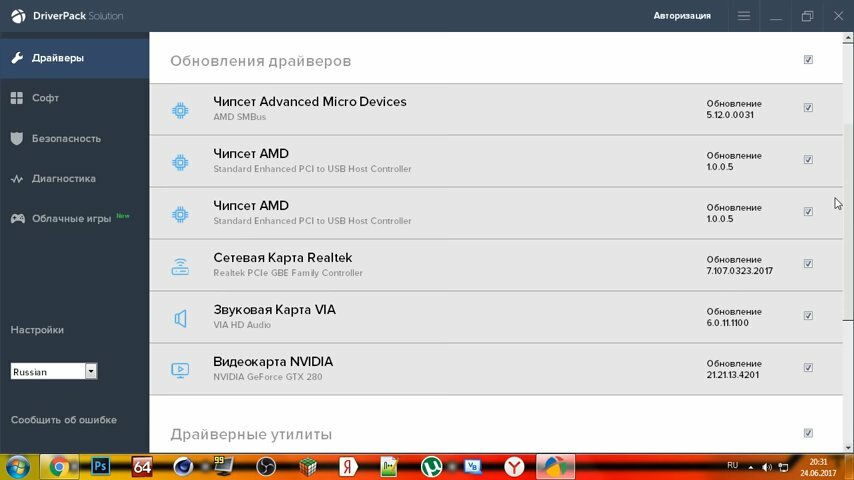
Task: Click the chipset icon for Advanced Micro Devices
Action: pyautogui.click(x=180, y=111)
